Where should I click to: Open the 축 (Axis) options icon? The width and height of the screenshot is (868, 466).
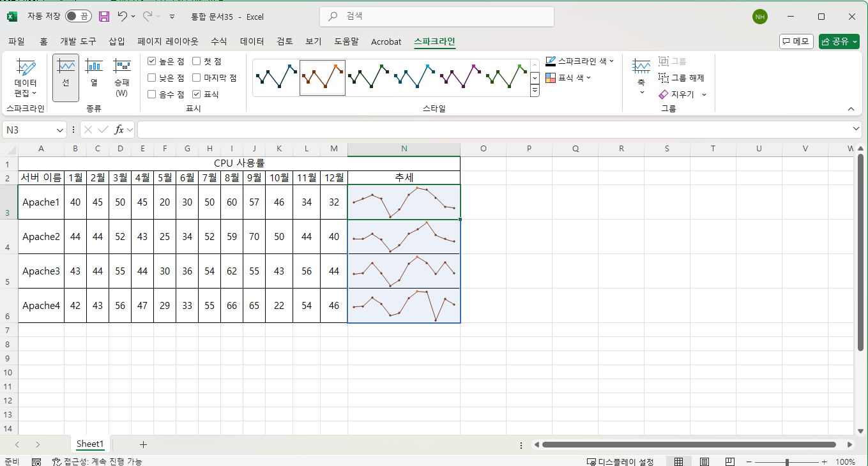[641, 77]
